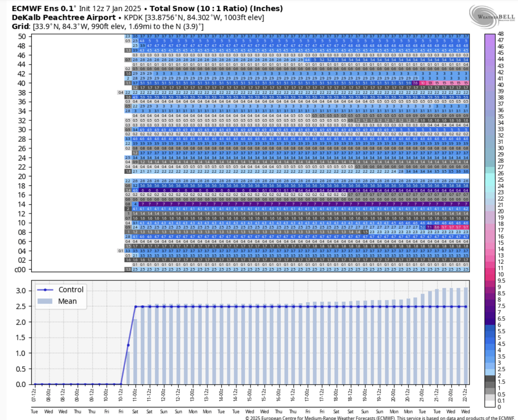
Task: Click time axis label '11-00z'
Action: pos(135,395)
